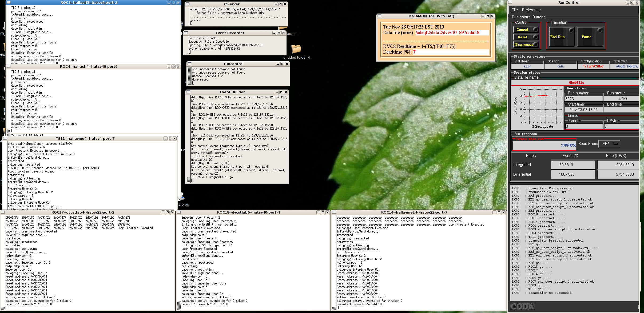644x313 pixels.
Task: Click the Pause transition button
Action: pos(590,37)
